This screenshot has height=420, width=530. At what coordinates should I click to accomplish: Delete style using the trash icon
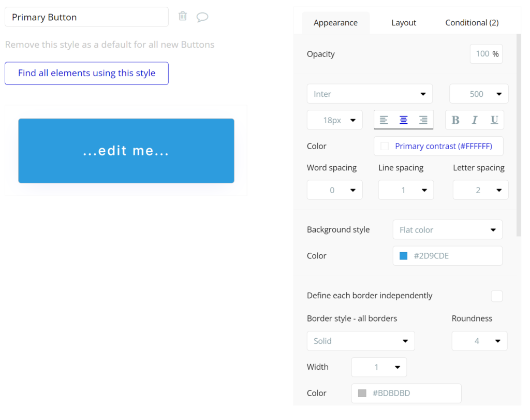[x=183, y=16]
